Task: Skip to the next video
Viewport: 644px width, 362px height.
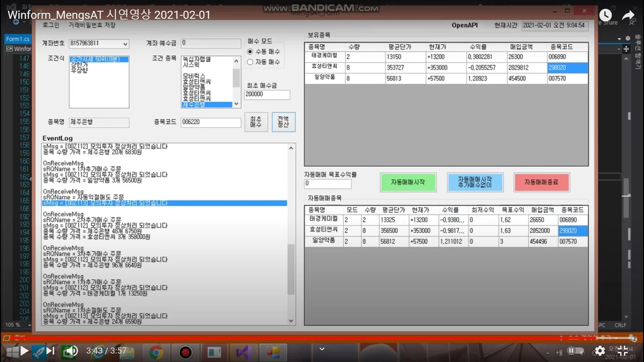Action: 51,350
